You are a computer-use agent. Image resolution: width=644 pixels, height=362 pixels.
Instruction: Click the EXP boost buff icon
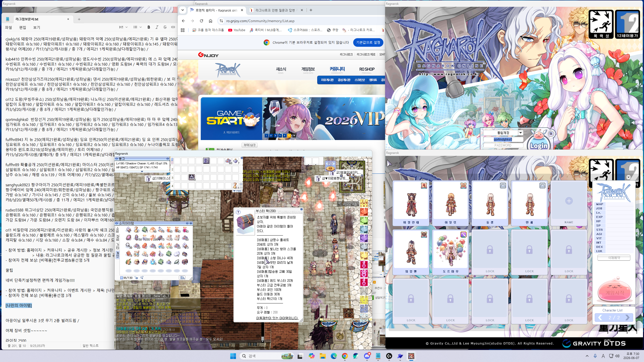(364, 203)
